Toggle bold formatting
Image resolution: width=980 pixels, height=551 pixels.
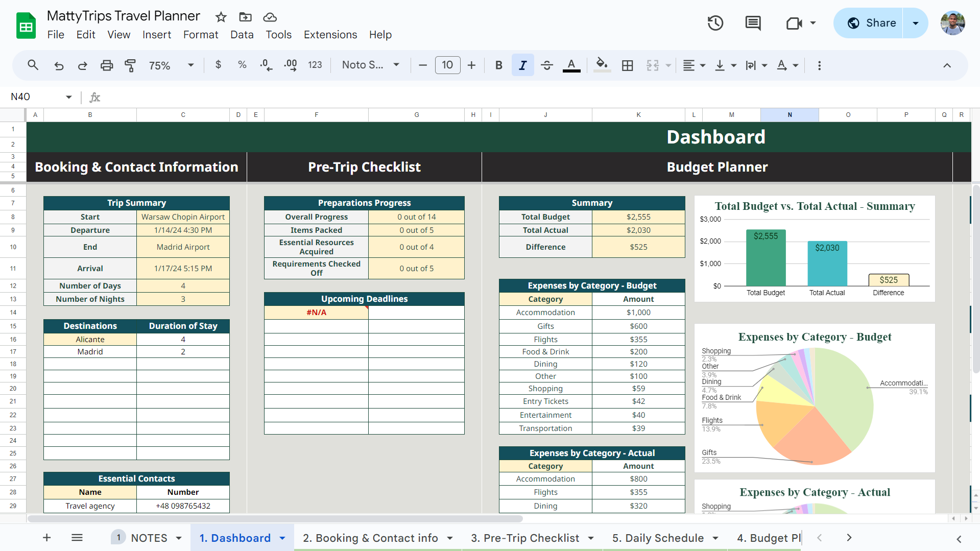(499, 65)
